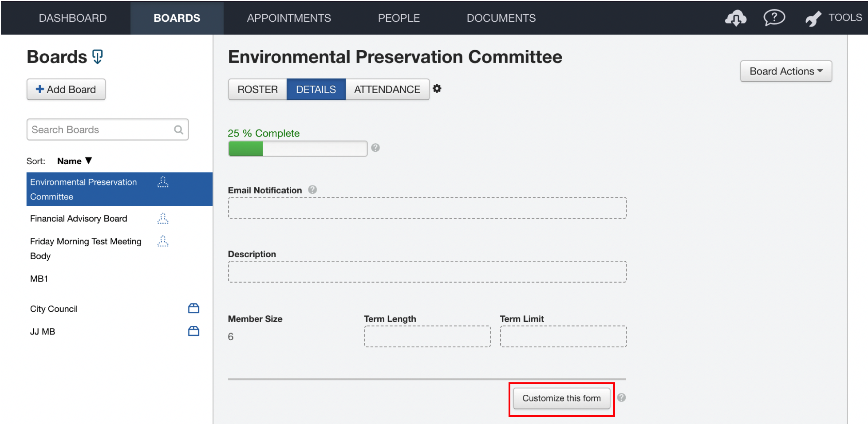Click the help chat bubble icon
The image size is (868, 424).
(x=774, y=18)
